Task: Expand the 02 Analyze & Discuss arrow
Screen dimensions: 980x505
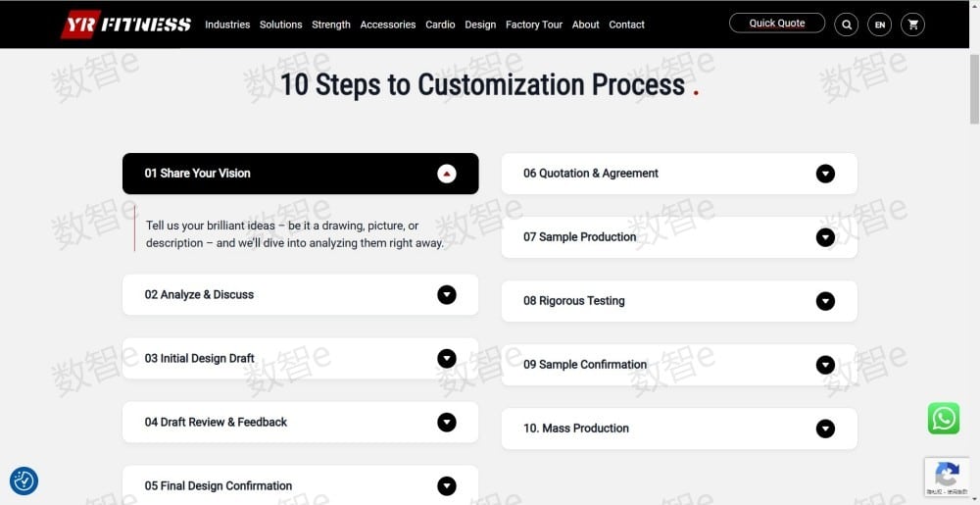Action: pos(446,295)
